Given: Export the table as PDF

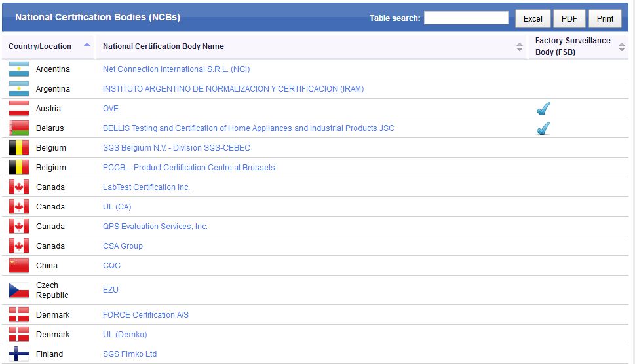Looking at the screenshot, I should pos(569,19).
